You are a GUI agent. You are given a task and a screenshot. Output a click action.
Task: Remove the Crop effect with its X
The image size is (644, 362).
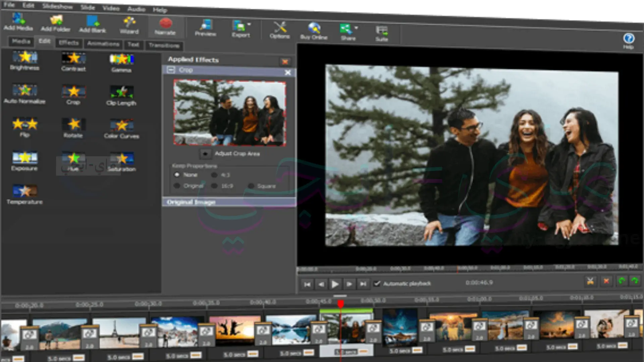287,72
